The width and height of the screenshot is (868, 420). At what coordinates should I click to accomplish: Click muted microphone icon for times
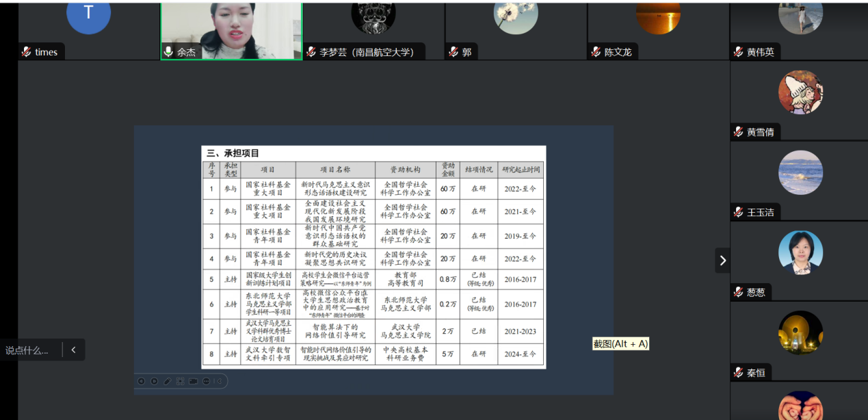tap(27, 52)
